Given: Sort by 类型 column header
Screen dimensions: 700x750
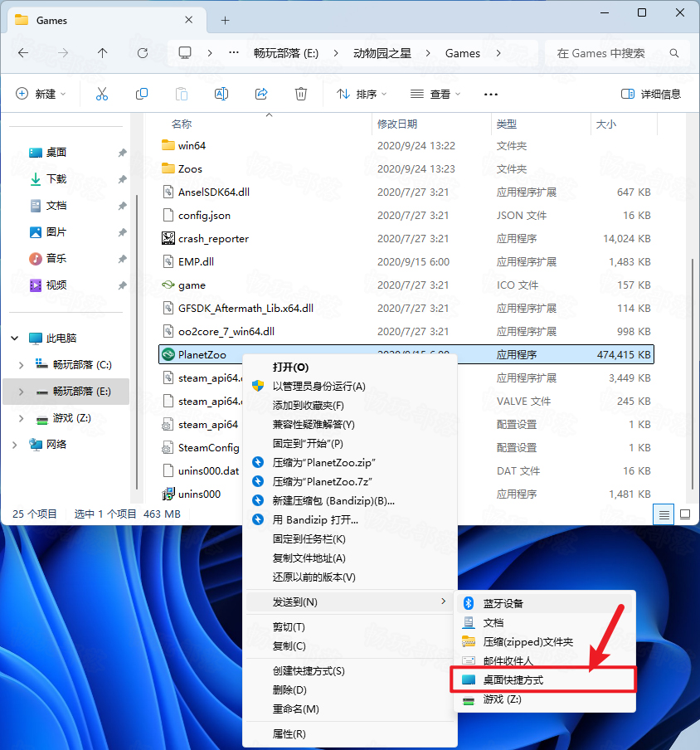Looking at the screenshot, I should coord(541,124).
